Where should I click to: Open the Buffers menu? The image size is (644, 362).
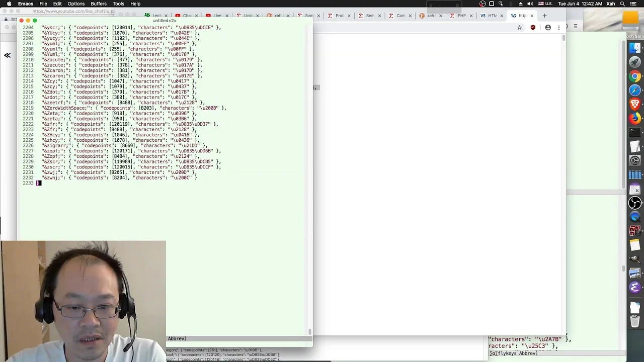click(99, 4)
